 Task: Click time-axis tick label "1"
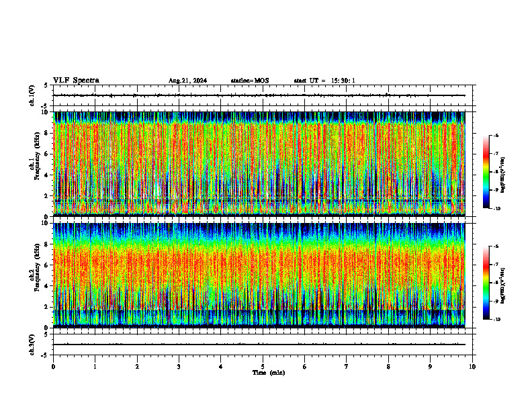tap(95, 367)
